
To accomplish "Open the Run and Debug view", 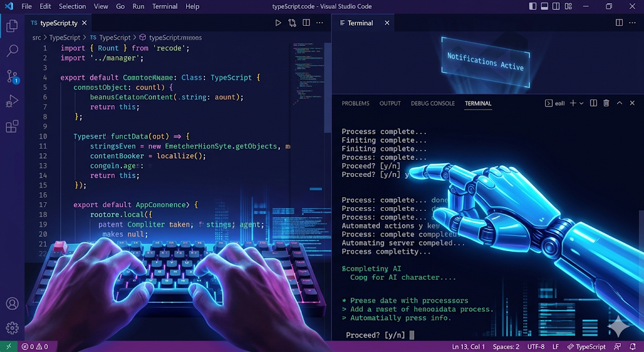I will 12,101.
